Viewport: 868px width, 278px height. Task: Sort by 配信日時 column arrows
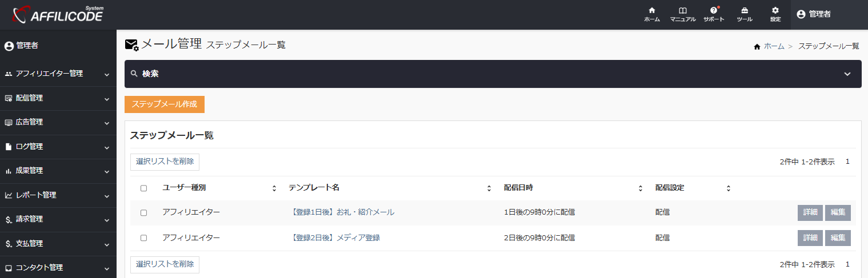coord(641,188)
